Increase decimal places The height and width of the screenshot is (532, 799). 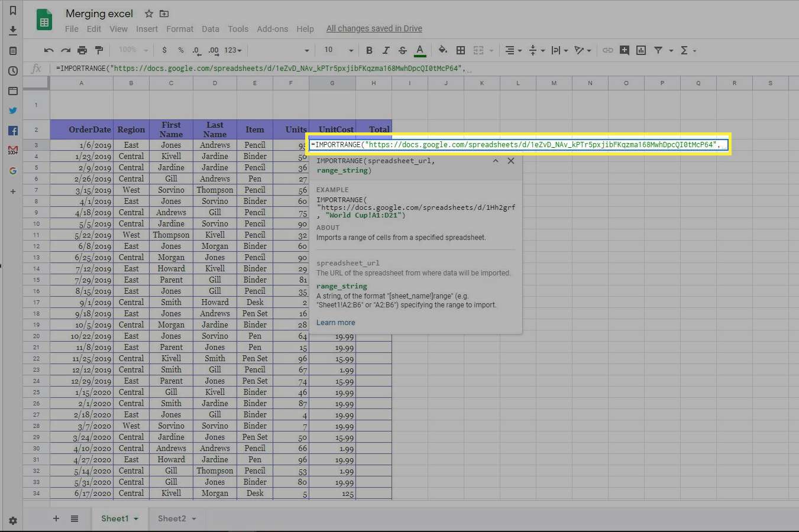coord(214,51)
